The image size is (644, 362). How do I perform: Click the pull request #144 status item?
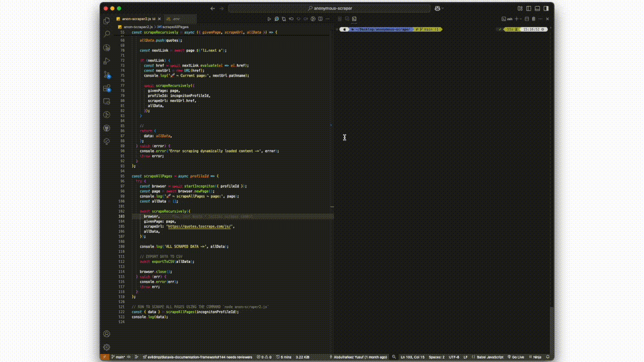[197, 357]
